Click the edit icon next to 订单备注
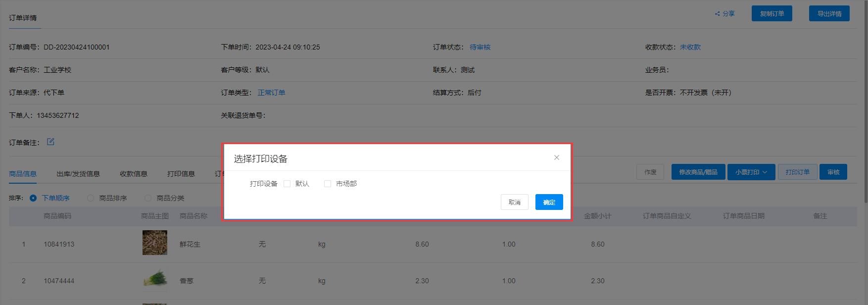Image resolution: width=868 pixels, height=305 pixels. tap(50, 142)
